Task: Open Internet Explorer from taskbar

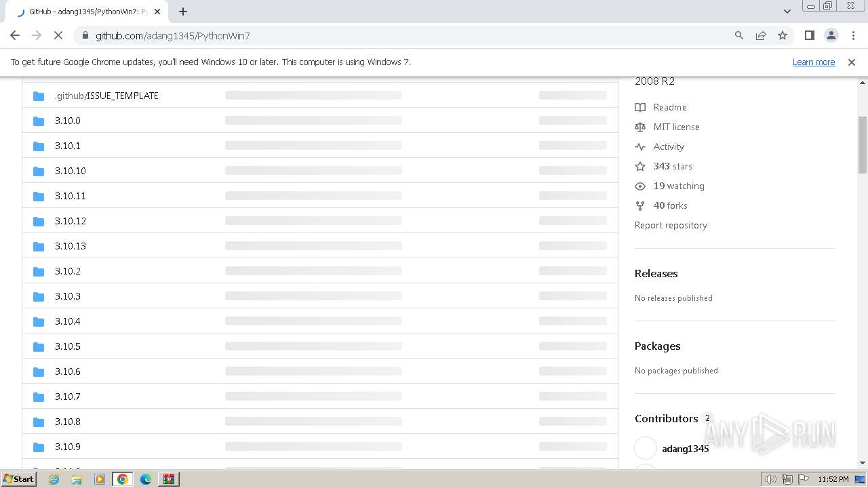Action: (x=54, y=479)
